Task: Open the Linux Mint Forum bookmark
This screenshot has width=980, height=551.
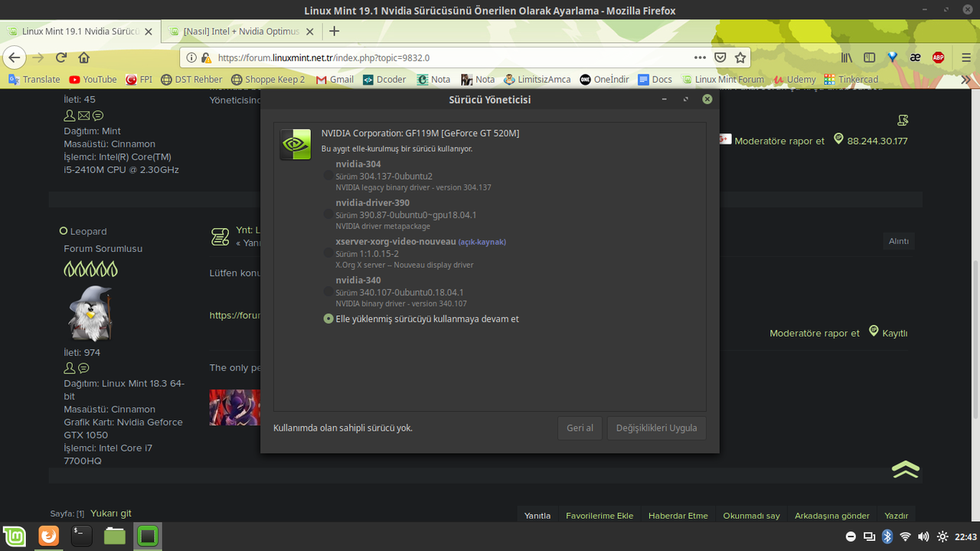Action: coord(723,80)
